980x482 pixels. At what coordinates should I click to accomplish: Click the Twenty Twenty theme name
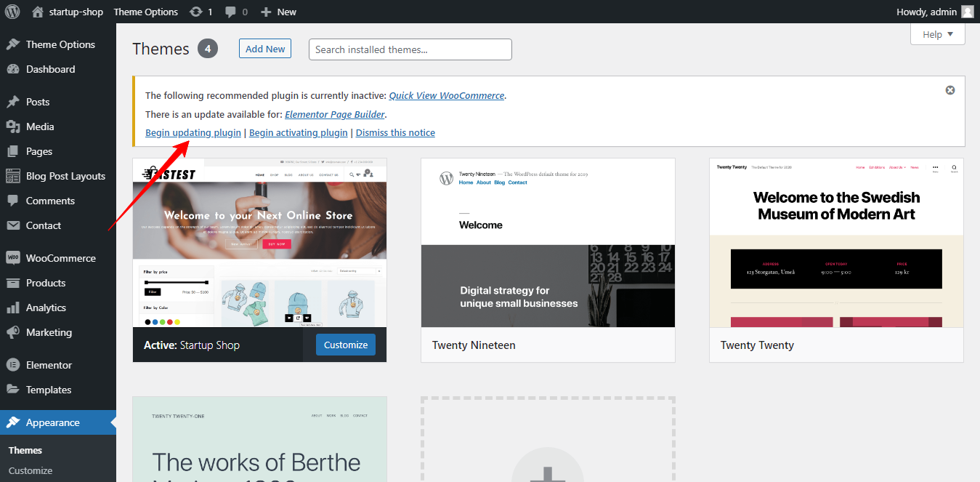click(757, 345)
